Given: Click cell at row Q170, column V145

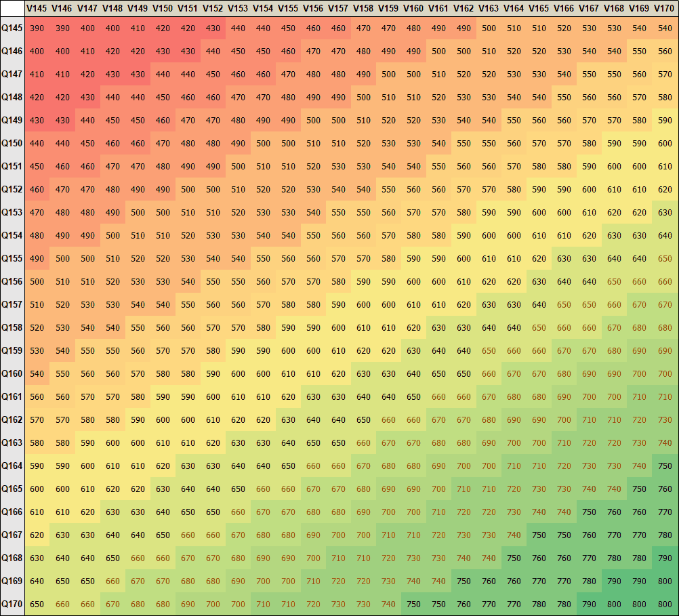Looking at the screenshot, I should (x=37, y=604).
